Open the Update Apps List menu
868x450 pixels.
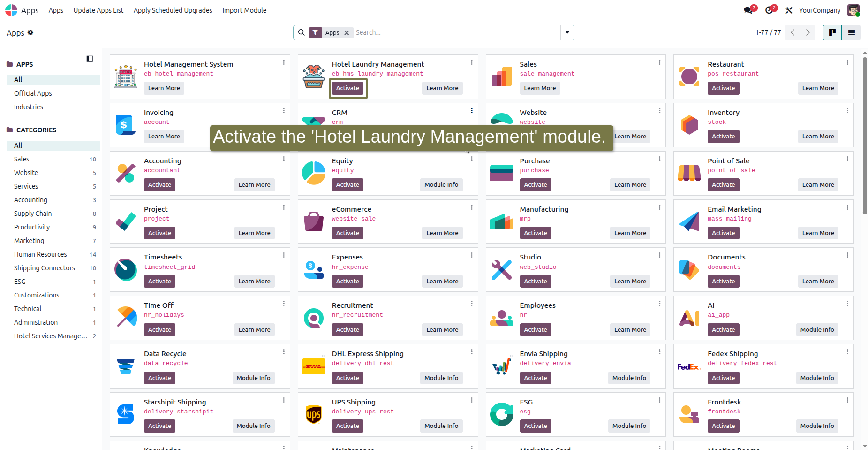point(98,10)
